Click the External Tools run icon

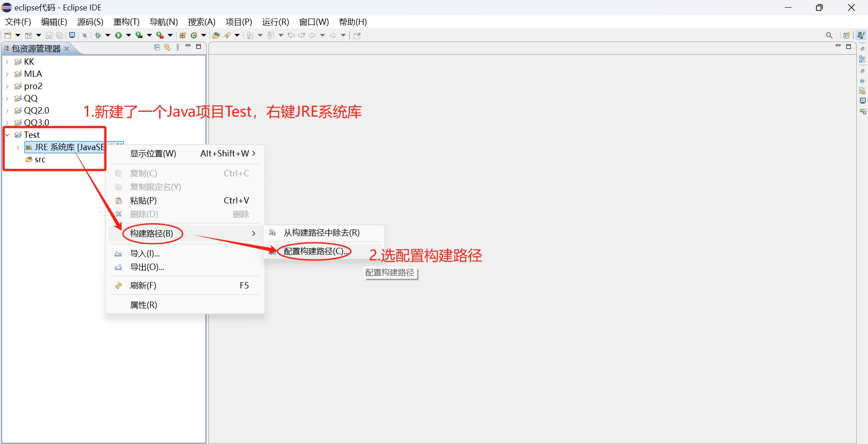[x=160, y=35]
